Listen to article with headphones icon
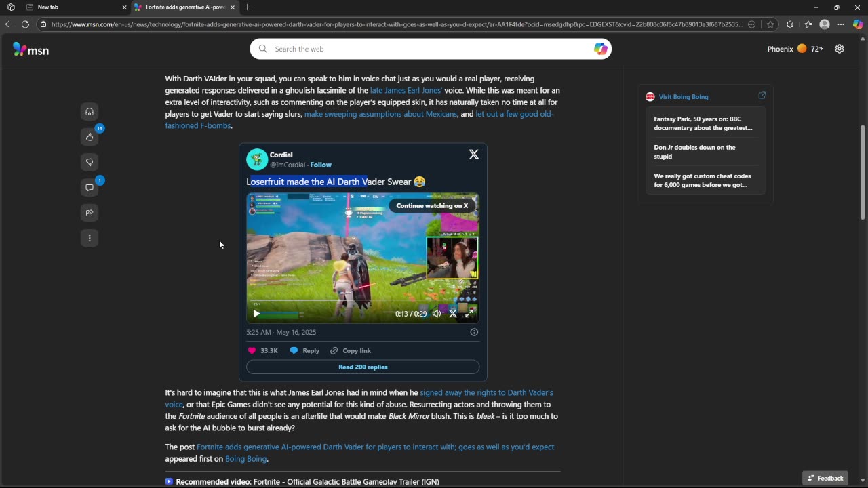Image resolution: width=868 pixels, height=488 pixels. click(90, 111)
